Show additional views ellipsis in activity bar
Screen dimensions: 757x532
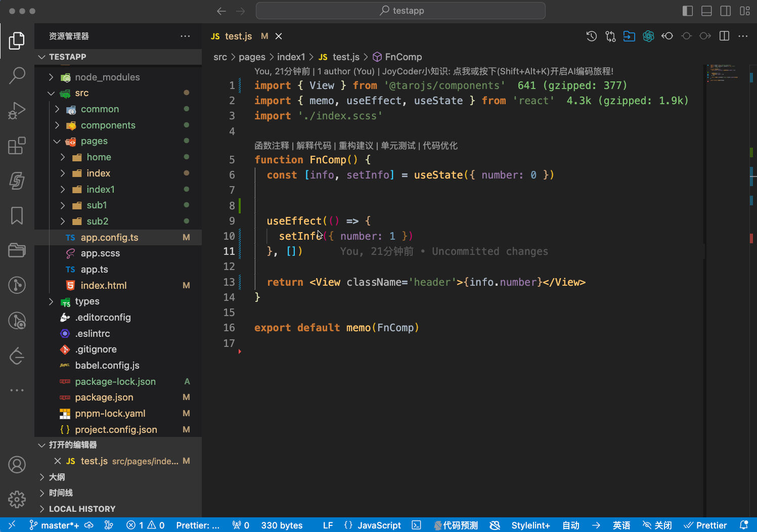17,390
